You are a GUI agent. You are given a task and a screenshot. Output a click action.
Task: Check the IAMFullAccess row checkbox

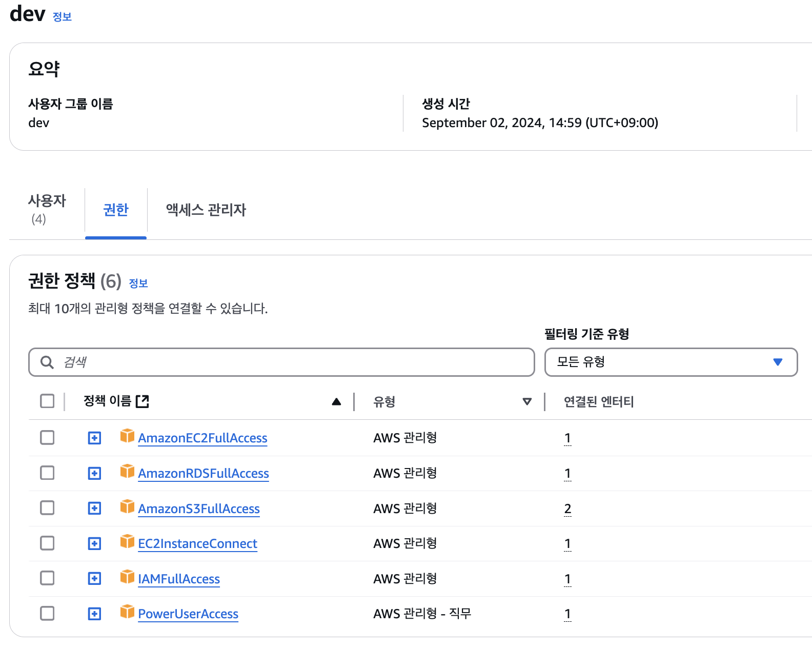click(x=47, y=578)
